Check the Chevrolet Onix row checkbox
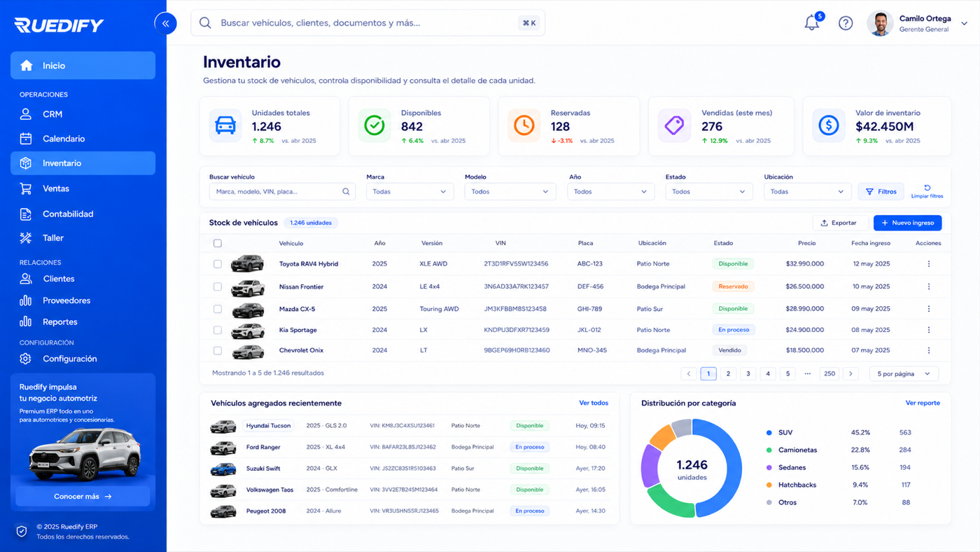The image size is (980, 552). tap(218, 350)
